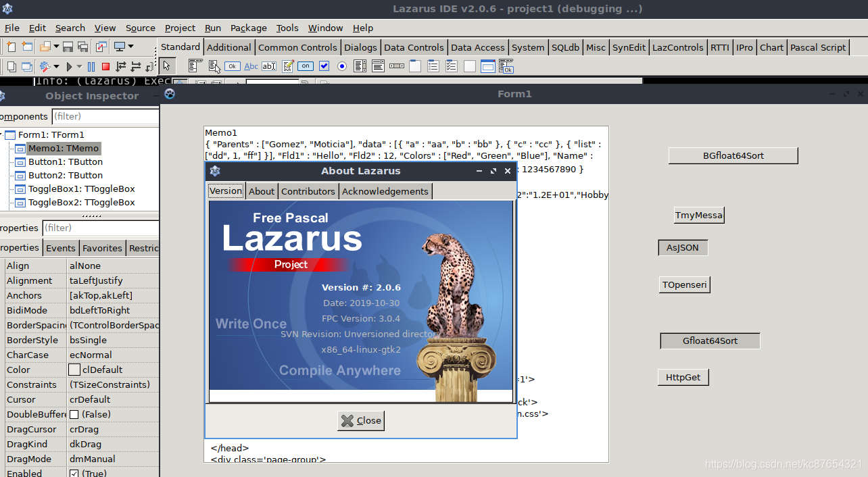
Task: Pick the TLabel 'Abc' palette component
Action: pos(251,66)
